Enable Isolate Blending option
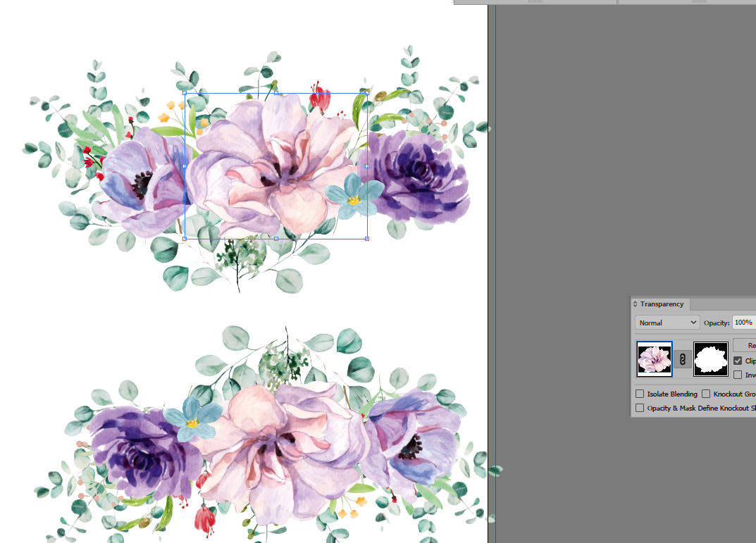 (x=640, y=394)
